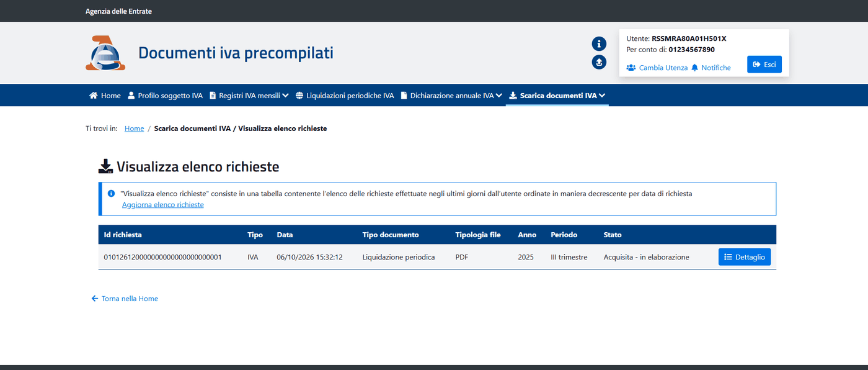Viewport: 868px width, 370px height.
Task: Open the Notifiche link
Action: (716, 68)
